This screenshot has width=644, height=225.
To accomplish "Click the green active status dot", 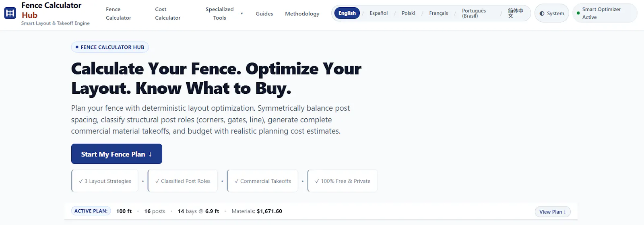I will (x=578, y=13).
